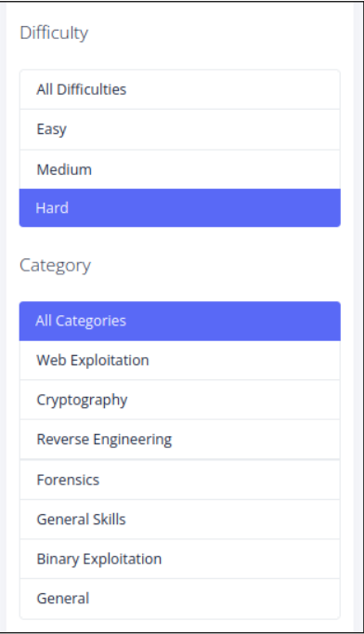This screenshot has width=364, height=634.
Task: Open the Cryptography category
Action: 180,400
